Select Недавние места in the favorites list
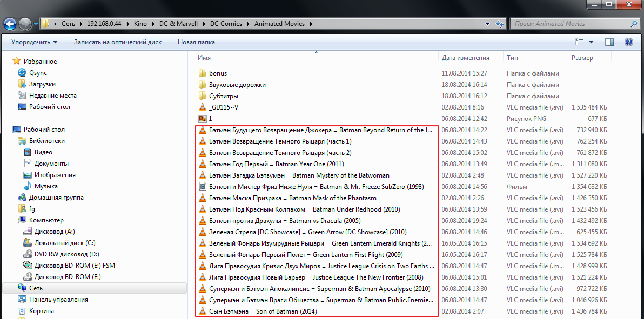Viewport: 644px width, 319px height. coord(52,96)
